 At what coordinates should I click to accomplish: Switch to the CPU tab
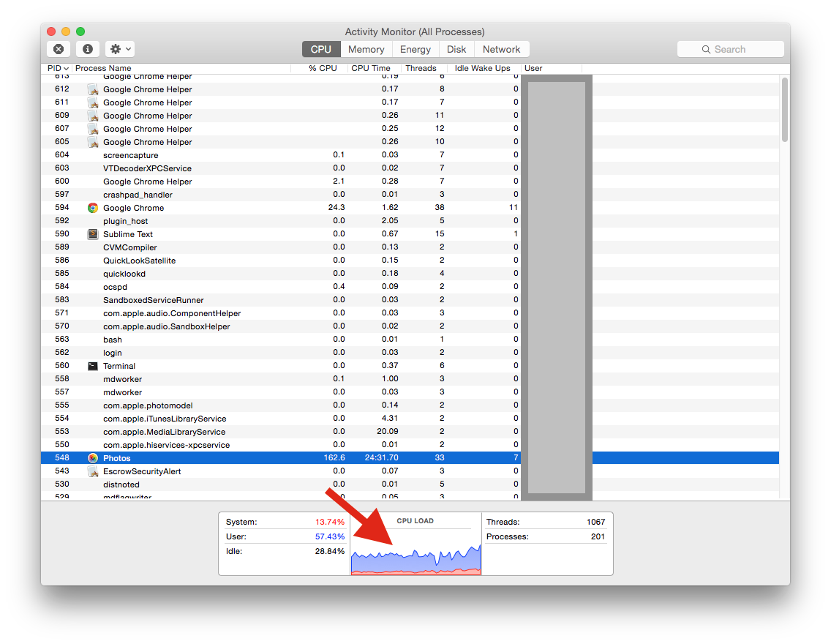coord(321,49)
